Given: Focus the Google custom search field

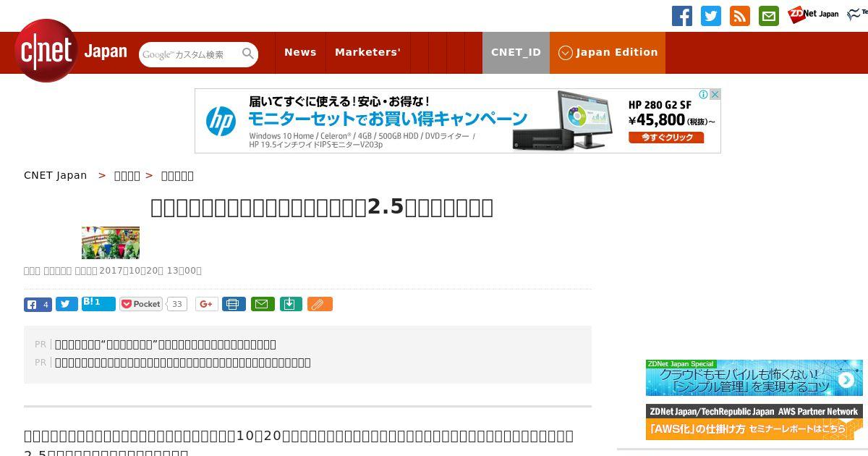Looking at the screenshot, I should (x=190, y=54).
